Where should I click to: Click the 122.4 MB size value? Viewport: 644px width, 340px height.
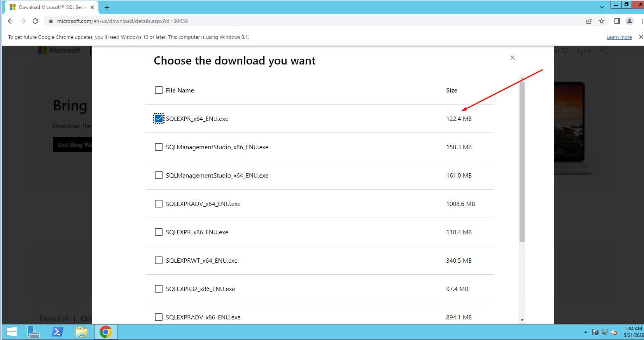click(459, 119)
